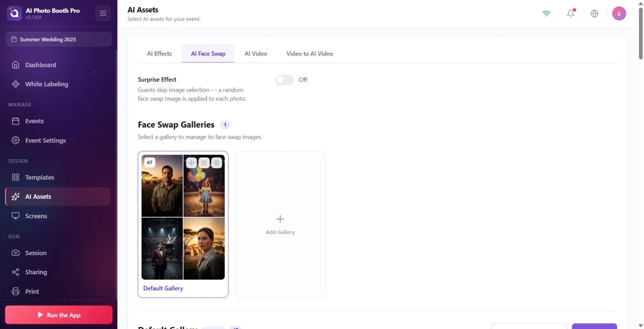Collapse sidebar with hamburger menu button
644x329 pixels.
[x=103, y=13]
